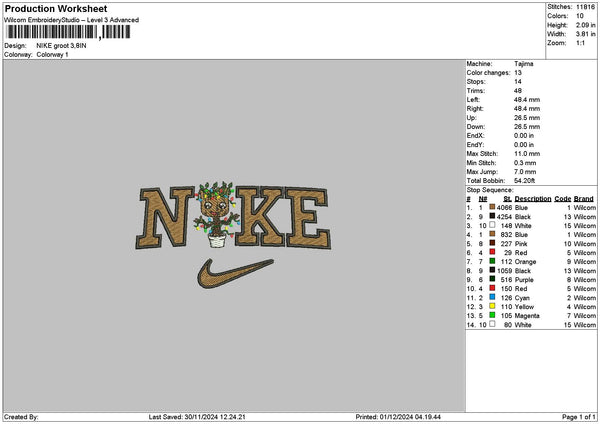This screenshot has height=424, width=600.
Task: Click the bright green swatch labeled Magenta
Action: click(492, 315)
